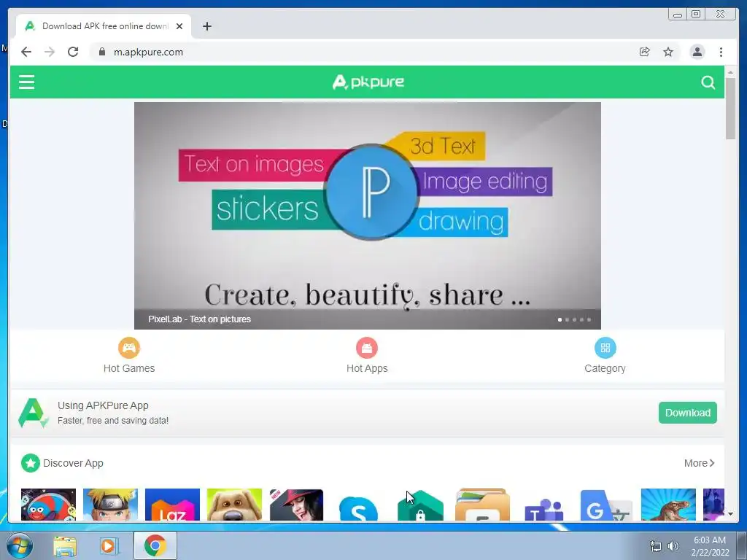The width and height of the screenshot is (747, 560).
Task: Click the scrollbar down arrow
Action: (730, 514)
